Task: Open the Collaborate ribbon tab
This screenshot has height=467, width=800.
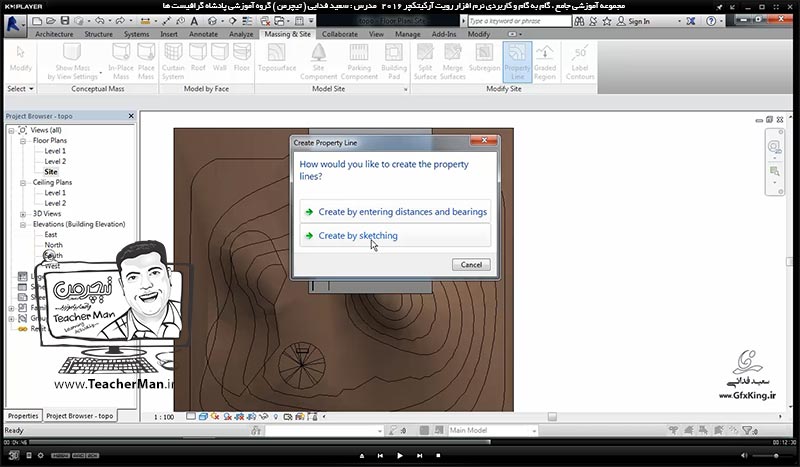Action: pyautogui.click(x=340, y=34)
